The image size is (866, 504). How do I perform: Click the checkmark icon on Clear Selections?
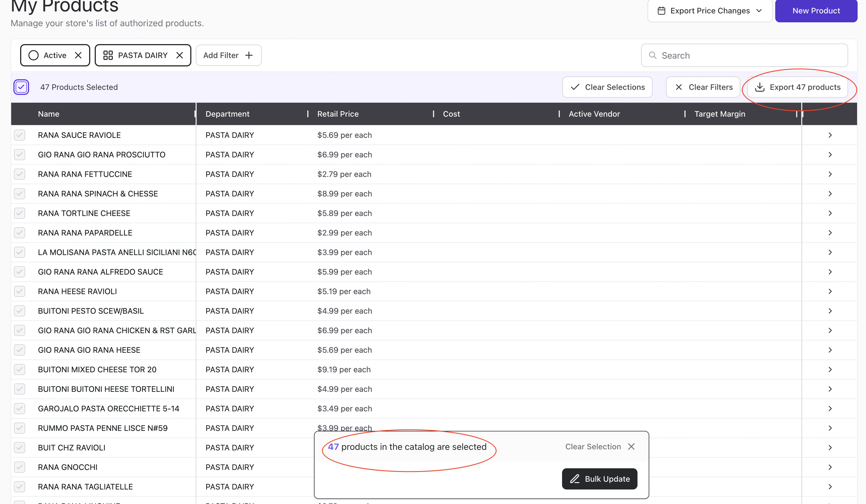tap(575, 87)
